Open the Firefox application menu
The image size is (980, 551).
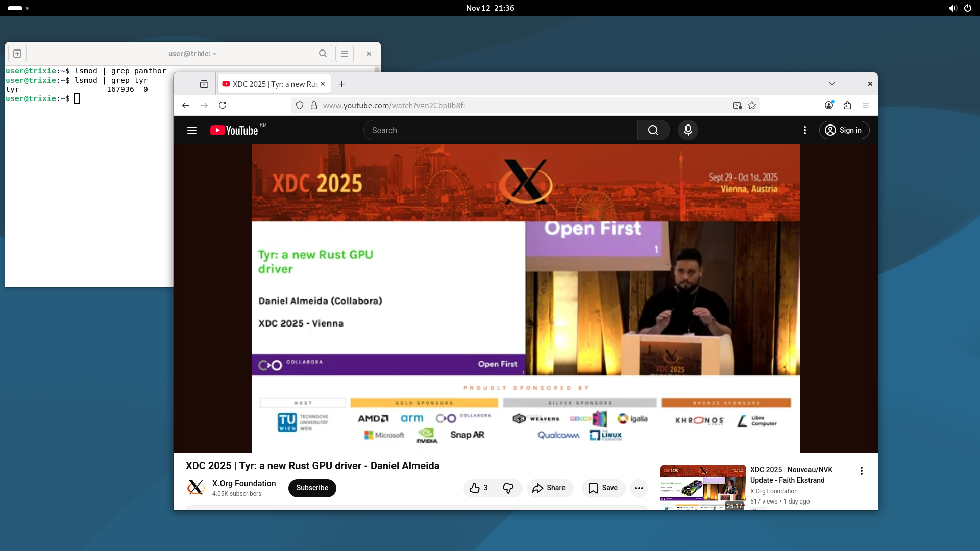(x=866, y=105)
